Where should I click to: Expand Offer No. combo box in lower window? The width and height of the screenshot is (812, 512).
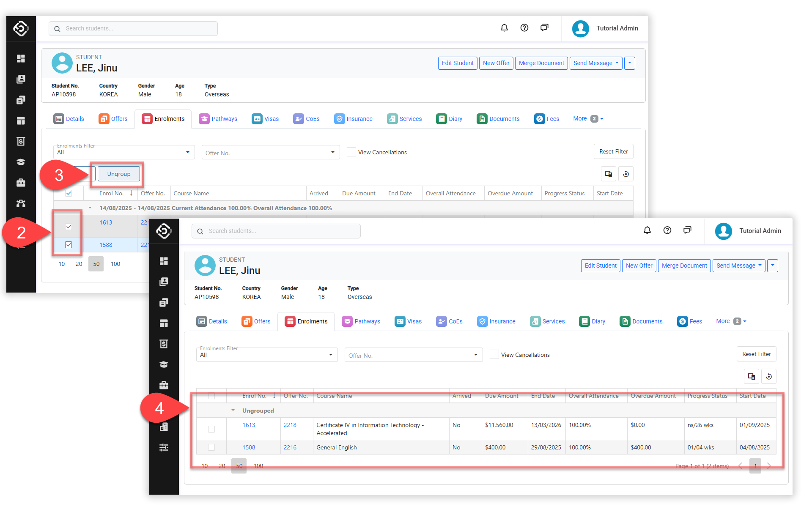[x=413, y=355]
